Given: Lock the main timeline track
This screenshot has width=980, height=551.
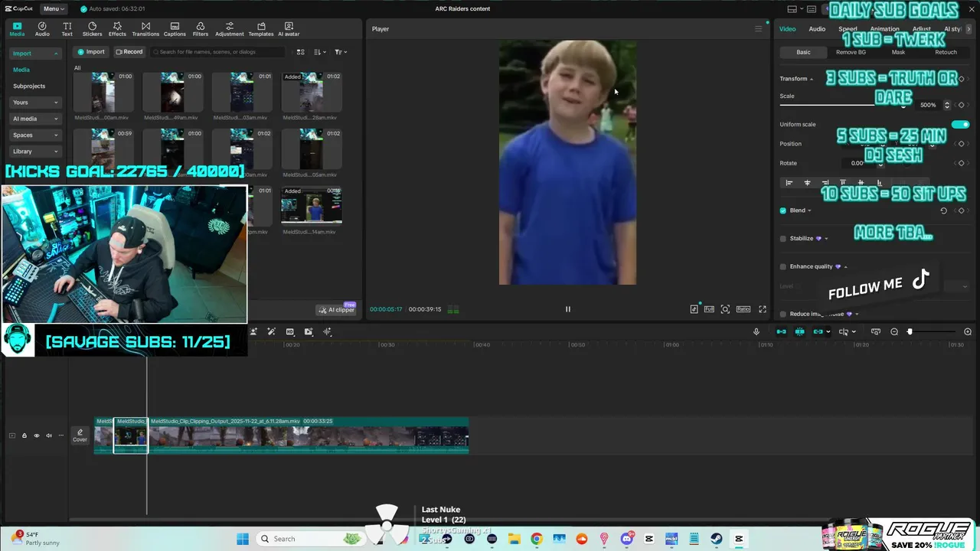Looking at the screenshot, I should (24, 435).
